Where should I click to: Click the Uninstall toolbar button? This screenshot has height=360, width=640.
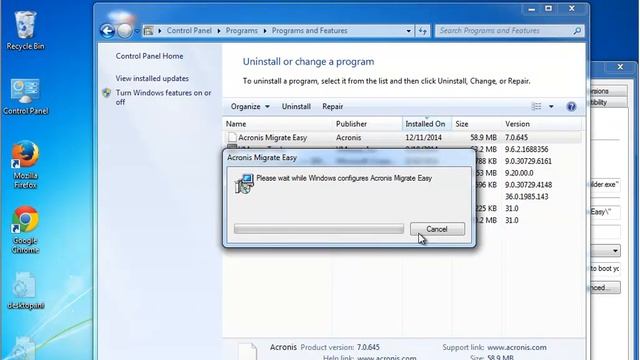[x=296, y=107]
